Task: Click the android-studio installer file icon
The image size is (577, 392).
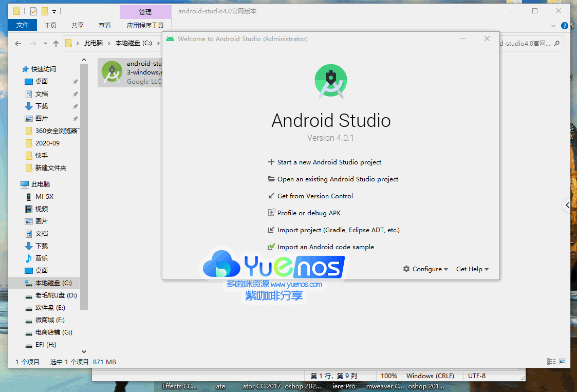Action: pos(112,72)
